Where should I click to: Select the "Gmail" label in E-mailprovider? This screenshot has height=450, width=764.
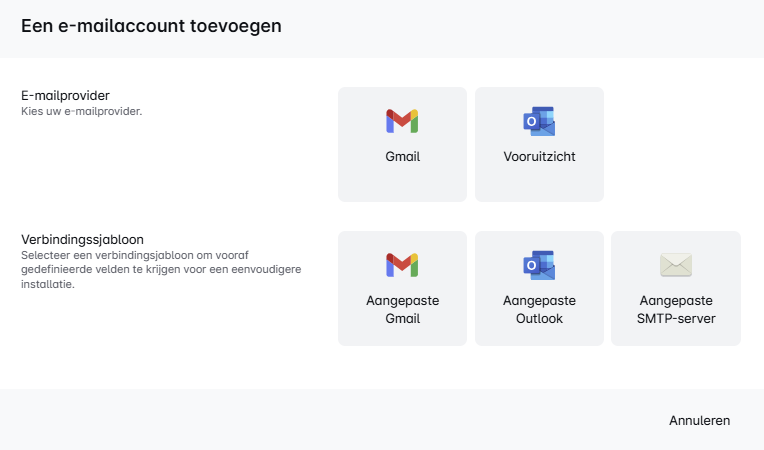[x=402, y=157]
